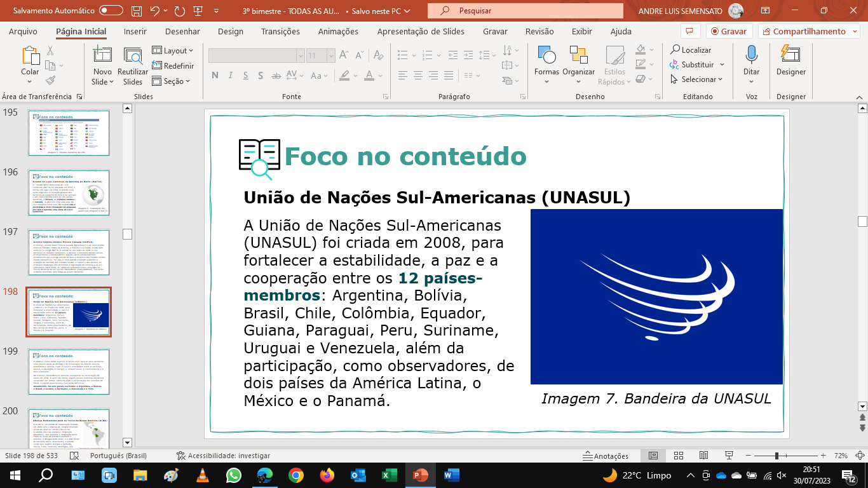This screenshot has height=488, width=868.
Task: Open Fonte dialog launcher
Action: [x=386, y=97]
